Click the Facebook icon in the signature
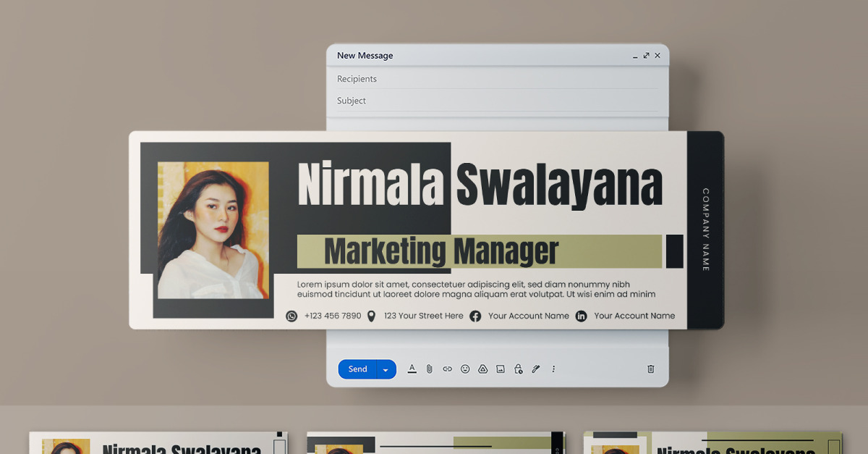The width and height of the screenshot is (868, 454). point(475,316)
